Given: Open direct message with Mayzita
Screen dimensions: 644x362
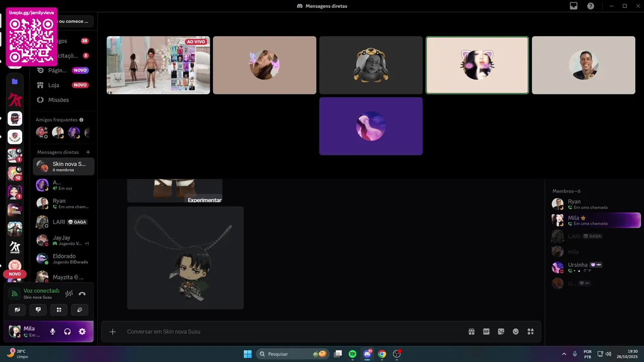Looking at the screenshot, I should tap(63, 277).
